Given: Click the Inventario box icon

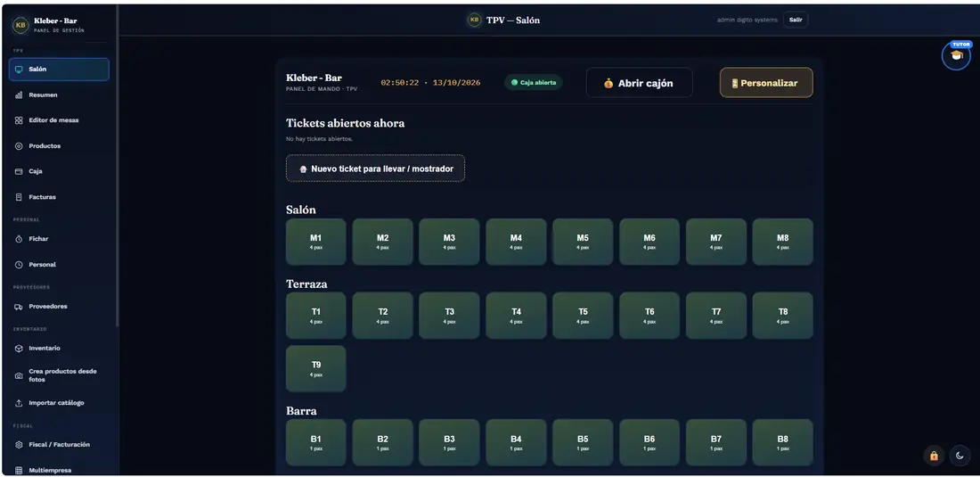Looking at the screenshot, I should pos(19,349).
